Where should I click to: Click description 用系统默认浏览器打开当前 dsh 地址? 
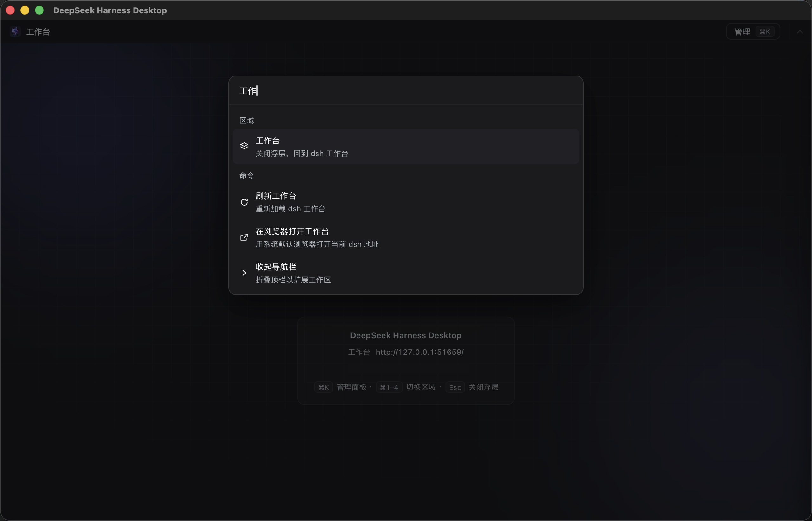[x=317, y=244]
